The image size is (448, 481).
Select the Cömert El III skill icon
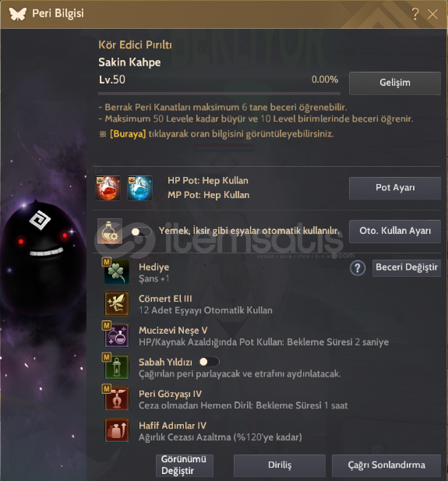[x=117, y=304]
